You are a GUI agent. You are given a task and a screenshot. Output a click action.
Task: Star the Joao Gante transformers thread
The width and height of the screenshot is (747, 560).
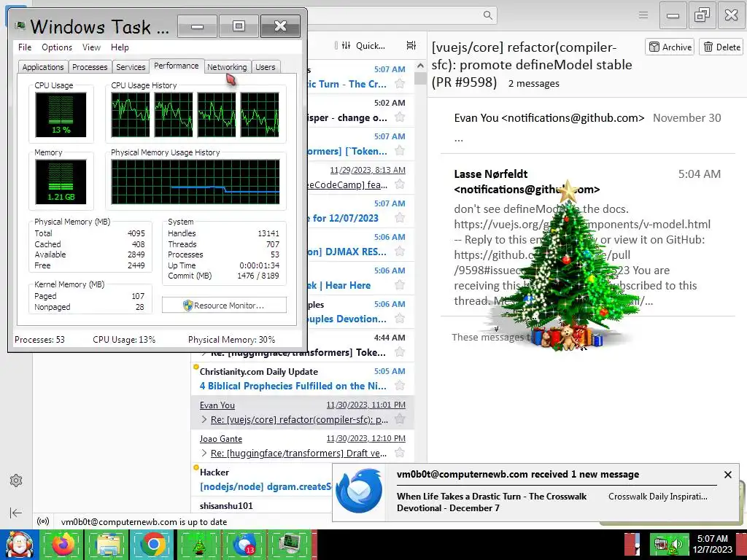[400, 452]
